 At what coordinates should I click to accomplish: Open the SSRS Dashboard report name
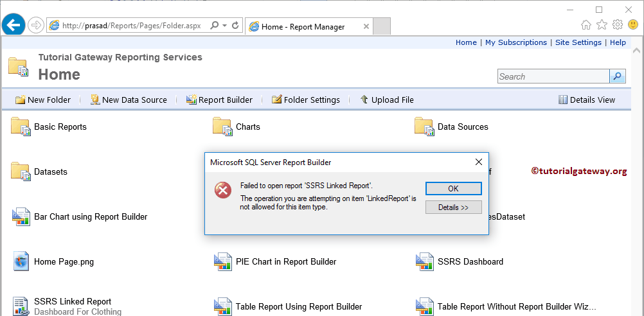[470, 262]
